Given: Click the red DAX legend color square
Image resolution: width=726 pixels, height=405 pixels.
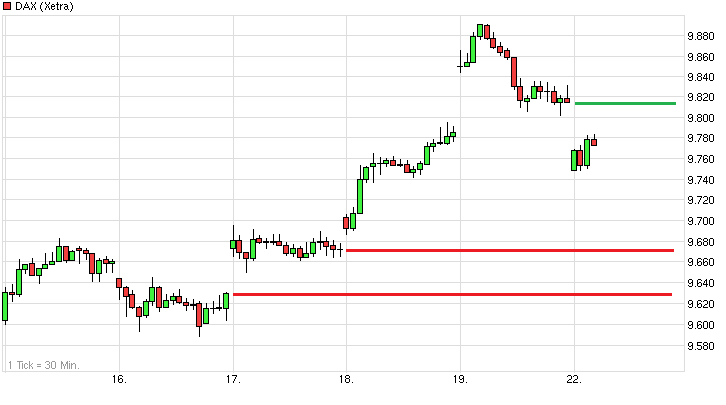Looking at the screenshot, I should (x=8, y=7).
